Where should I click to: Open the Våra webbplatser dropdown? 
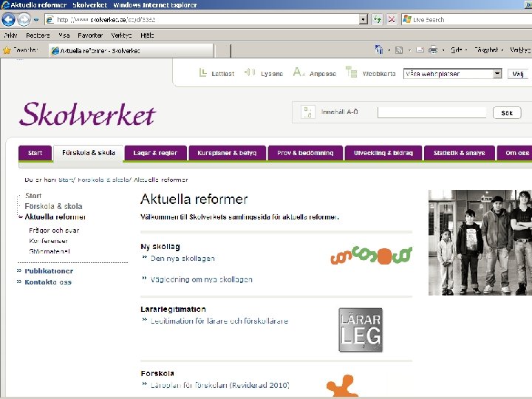click(453, 74)
